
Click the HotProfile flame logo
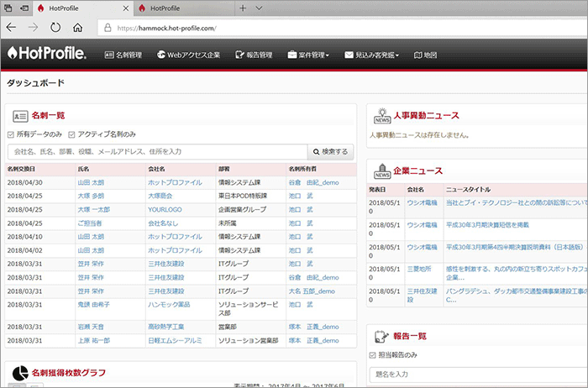point(47,53)
